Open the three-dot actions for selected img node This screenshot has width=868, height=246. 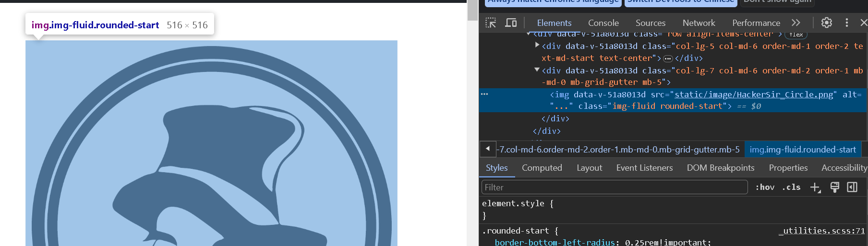[484, 94]
